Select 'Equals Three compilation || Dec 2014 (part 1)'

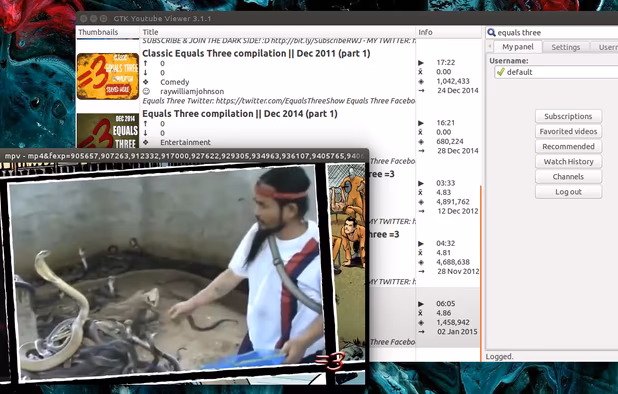pos(240,114)
